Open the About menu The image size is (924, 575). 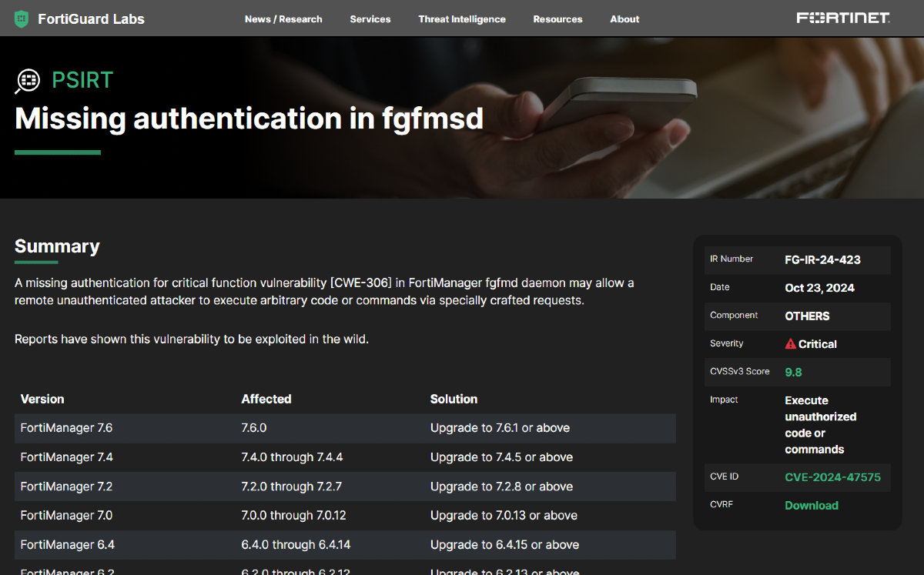click(624, 19)
